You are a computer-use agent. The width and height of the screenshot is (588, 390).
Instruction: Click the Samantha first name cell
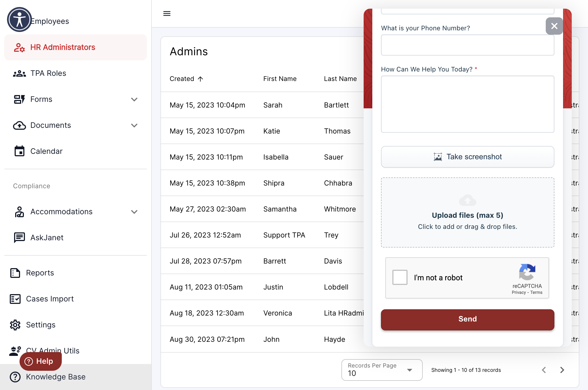[x=280, y=209]
